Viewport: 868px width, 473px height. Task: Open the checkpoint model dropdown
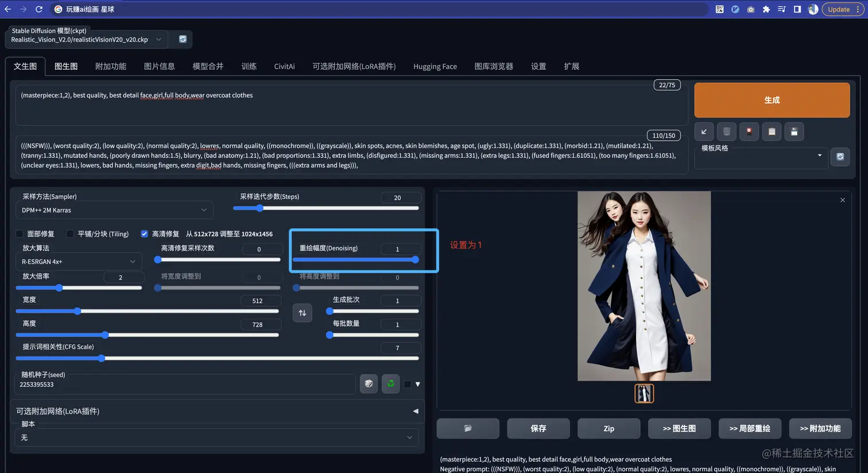pos(86,40)
